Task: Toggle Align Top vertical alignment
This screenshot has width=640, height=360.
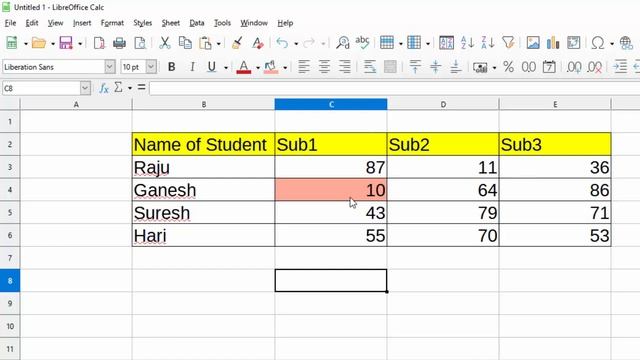Action: pyautogui.click(x=415, y=67)
